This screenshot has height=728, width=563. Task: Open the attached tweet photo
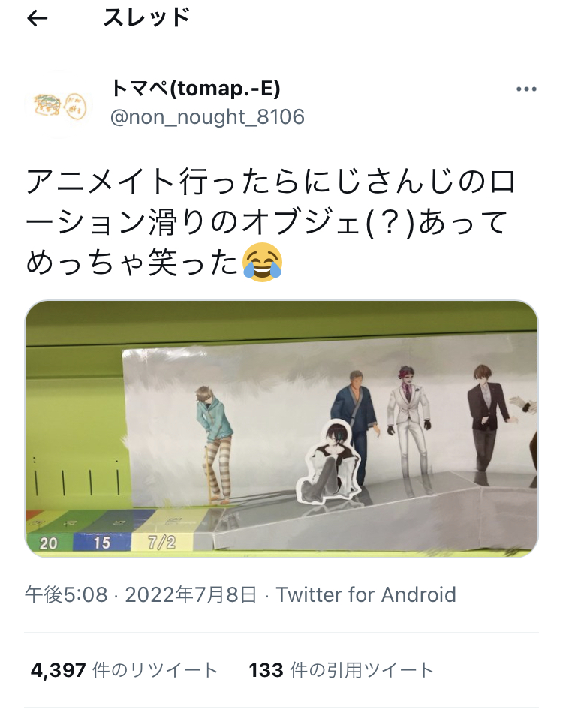click(281, 429)
